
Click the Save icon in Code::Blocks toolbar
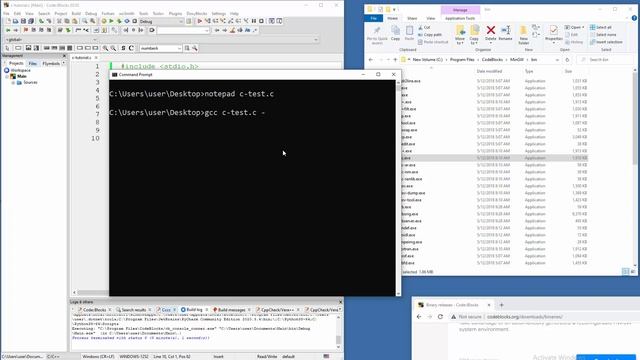point(23,21)
